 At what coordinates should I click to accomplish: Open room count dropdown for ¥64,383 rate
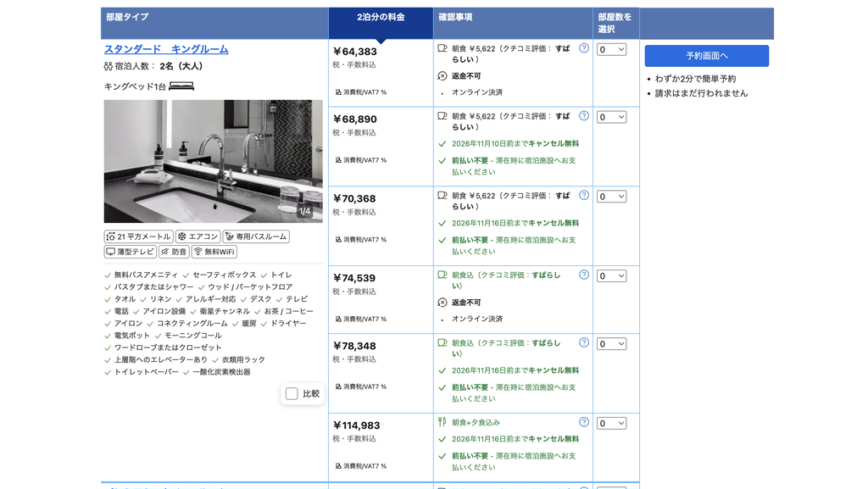[x=611, y=50]
